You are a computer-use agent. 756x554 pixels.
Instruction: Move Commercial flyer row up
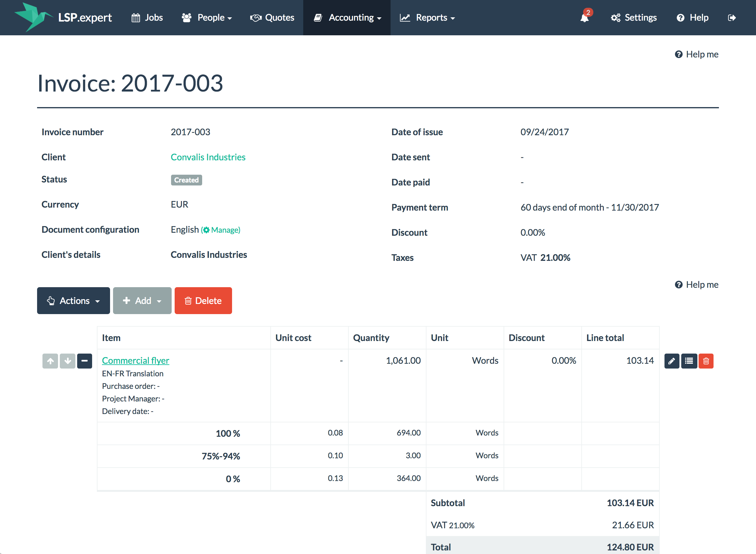coord(50,361)
